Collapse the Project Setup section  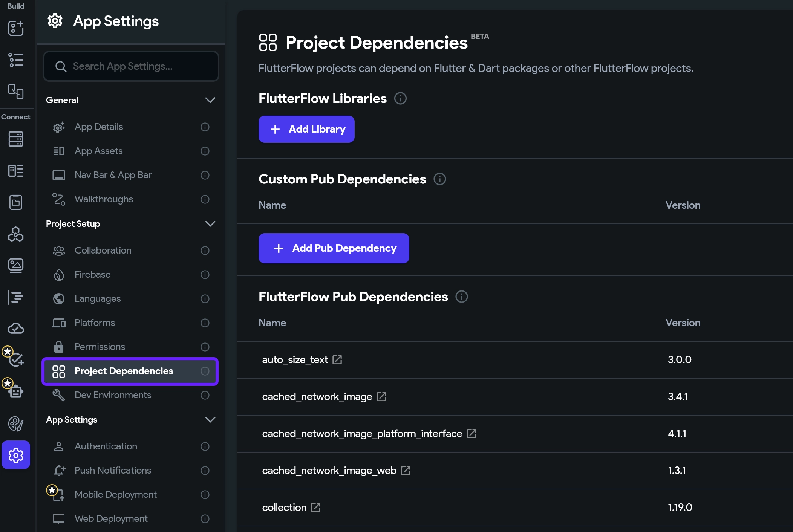(x=210, y=224)
